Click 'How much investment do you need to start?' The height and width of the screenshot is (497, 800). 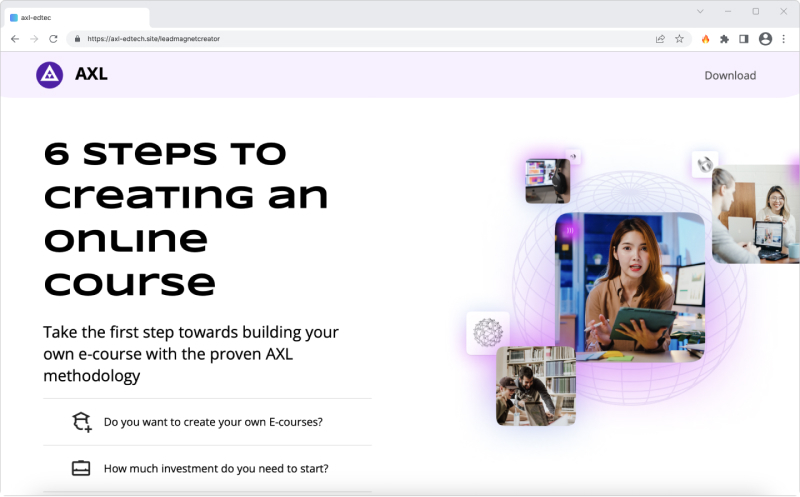pos(216,468)
